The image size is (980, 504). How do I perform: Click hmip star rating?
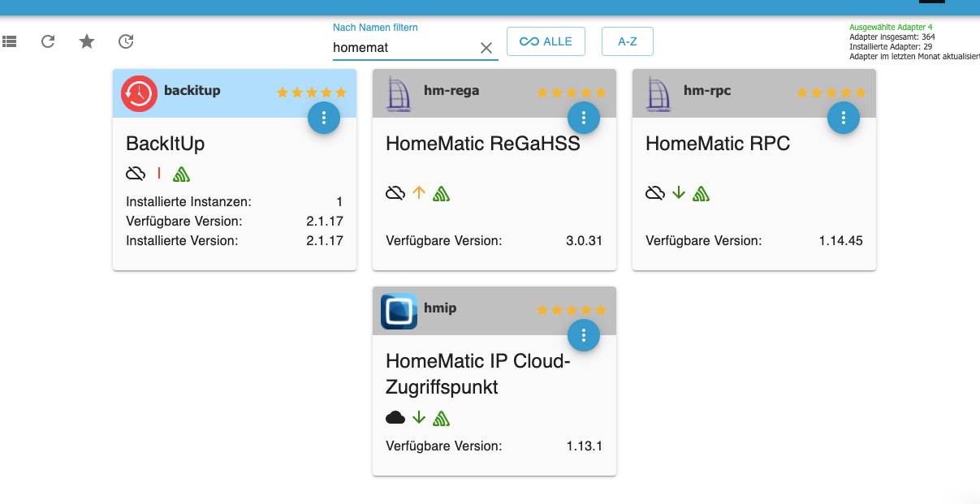(x=572, y=310)
